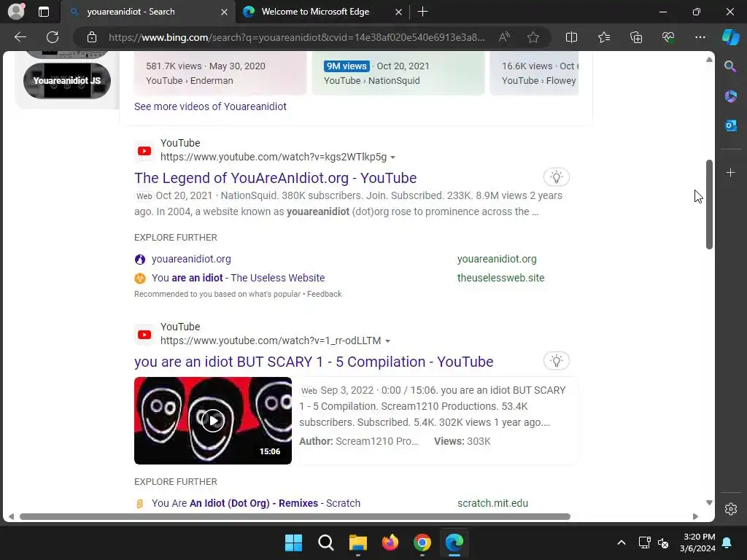The width and height of the screenshot is (747, 560).
Task: Open Outlook icon in sidebar
Action: pyautogui.click(x=730, y=125)
